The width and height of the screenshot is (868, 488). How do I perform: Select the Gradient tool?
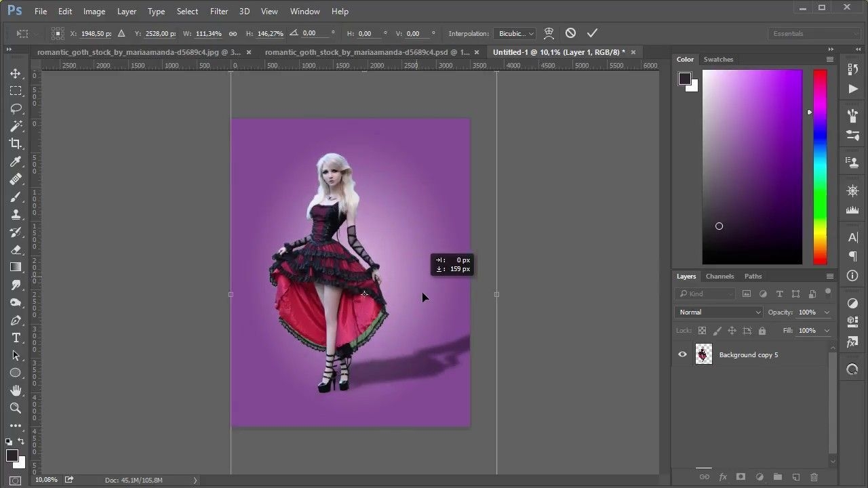(16, 267)
